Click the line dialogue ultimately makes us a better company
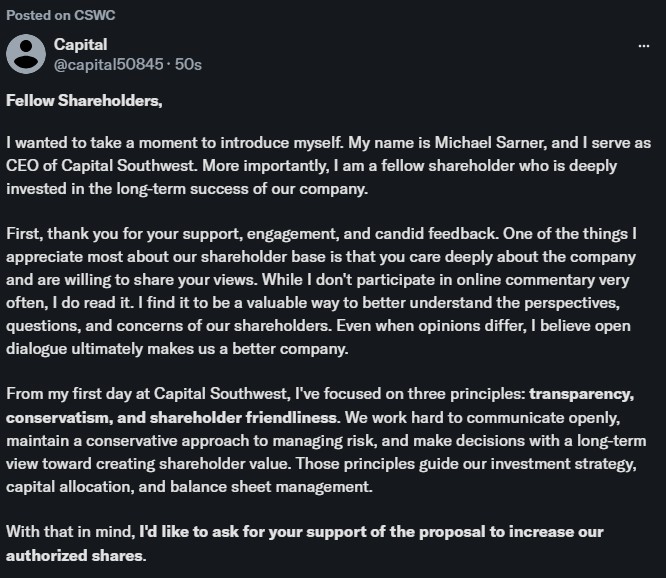 [x=177, y=349]
